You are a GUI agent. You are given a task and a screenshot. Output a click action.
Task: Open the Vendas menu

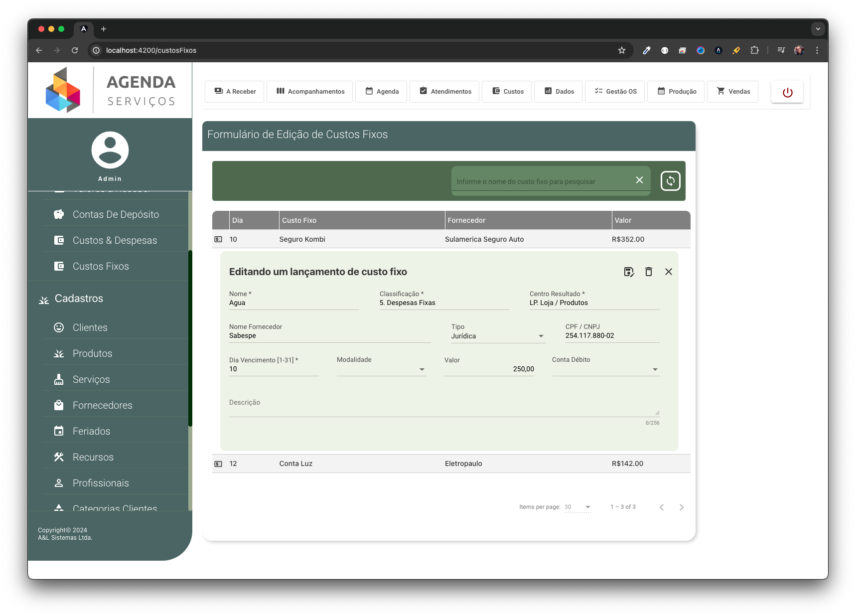tap(733, 92)
